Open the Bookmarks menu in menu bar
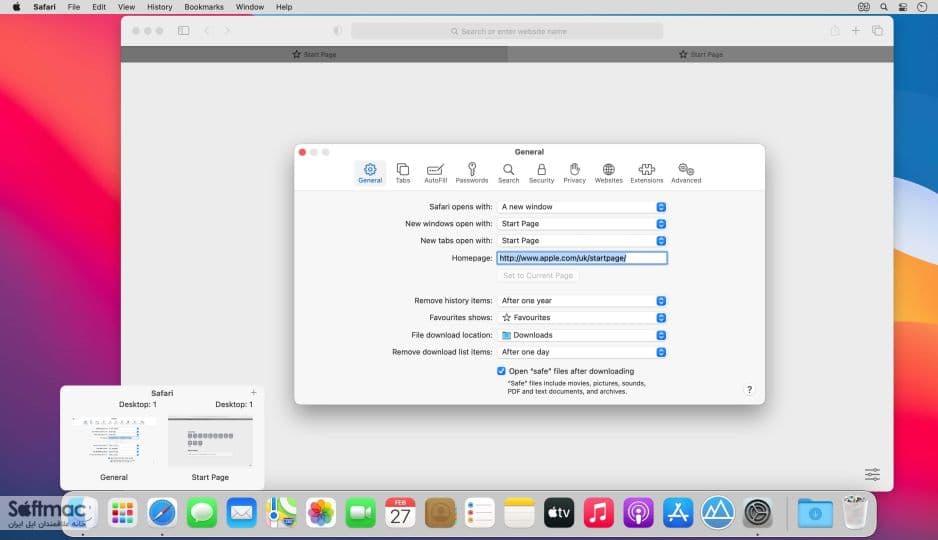 pyautogui.click(x=203, y=7)
